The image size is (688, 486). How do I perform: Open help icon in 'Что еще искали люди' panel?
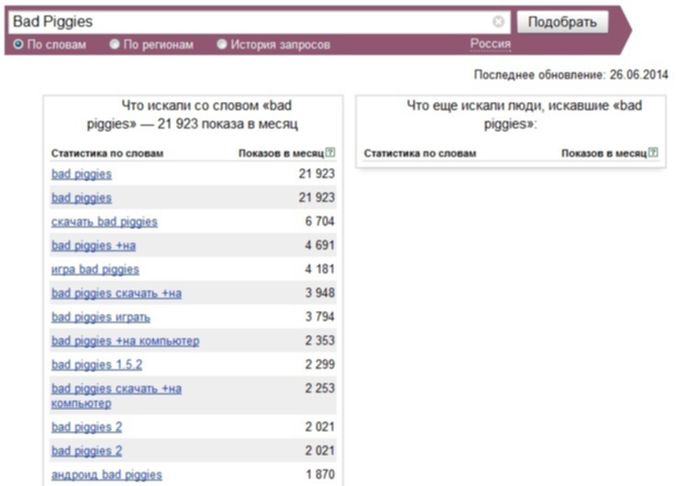tap(653, 153)
